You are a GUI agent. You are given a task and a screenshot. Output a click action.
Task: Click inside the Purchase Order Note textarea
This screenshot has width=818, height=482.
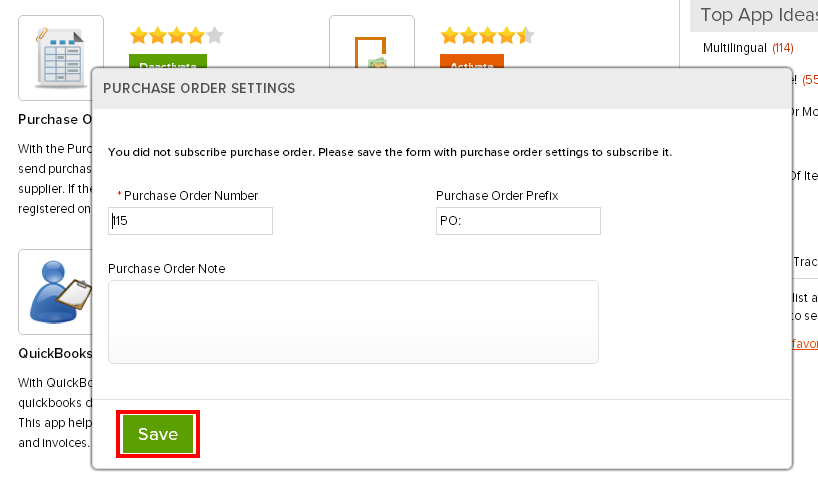(353, 322)
